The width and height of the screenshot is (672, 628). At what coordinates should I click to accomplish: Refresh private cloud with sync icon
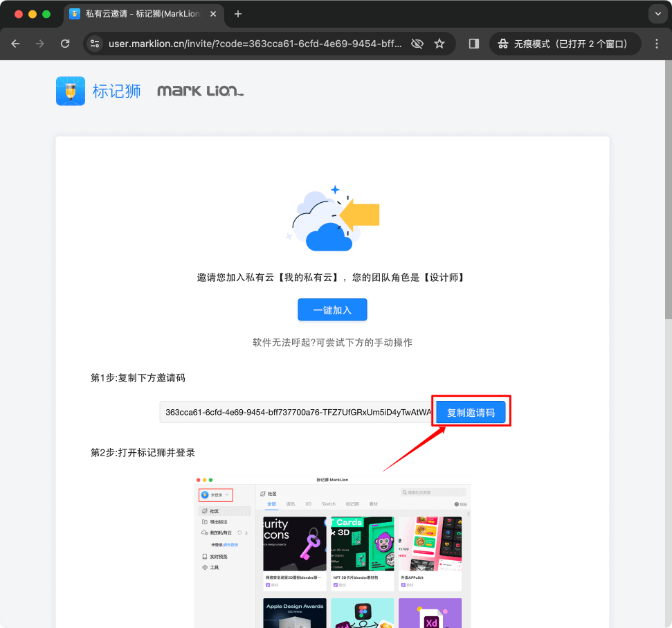pyautogui.click(x=239, y=532)
